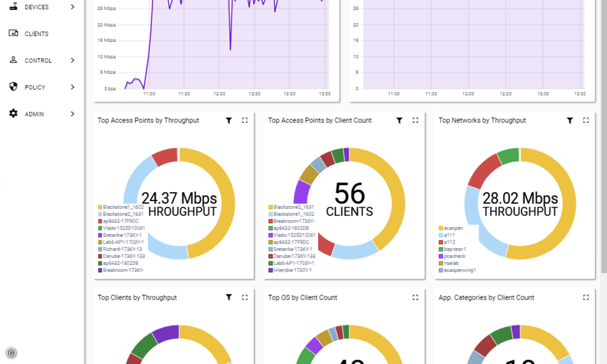Toggle Vlado-1525D10061 legend in AP Throughput chart

121,228
